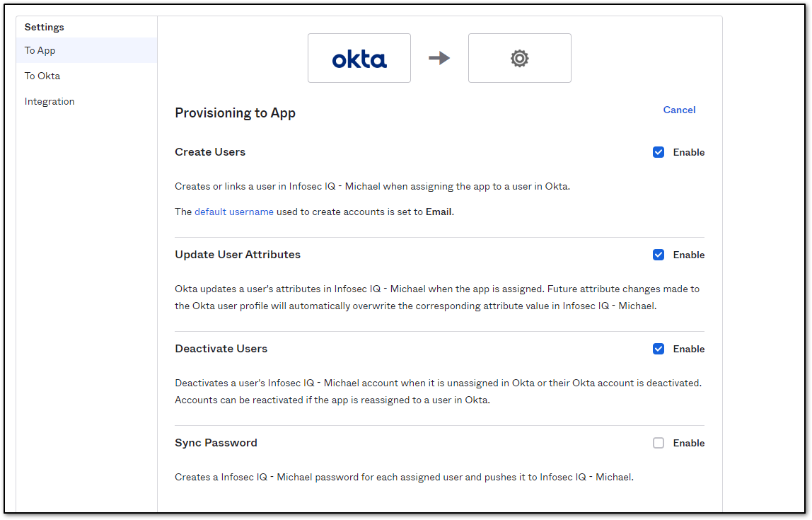This screenshot has width=812, height=520.
Task: Enable the Sync Password option
Action: 659,443
